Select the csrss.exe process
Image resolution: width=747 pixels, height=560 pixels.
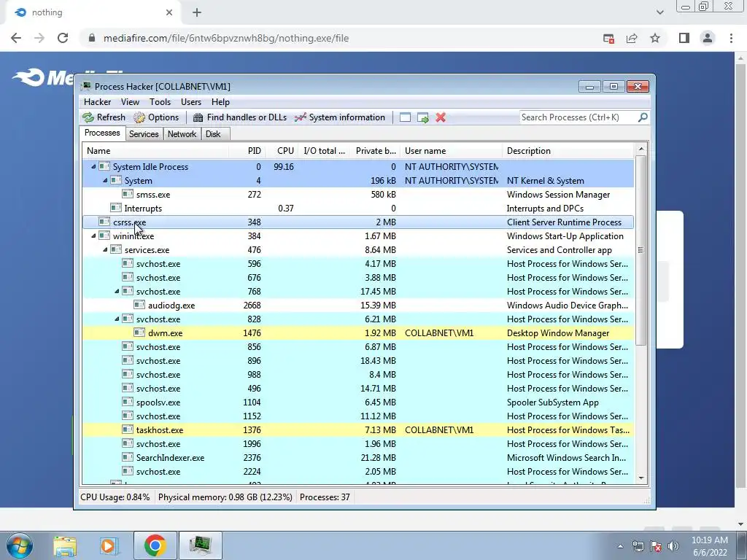(x=358, y=222)
